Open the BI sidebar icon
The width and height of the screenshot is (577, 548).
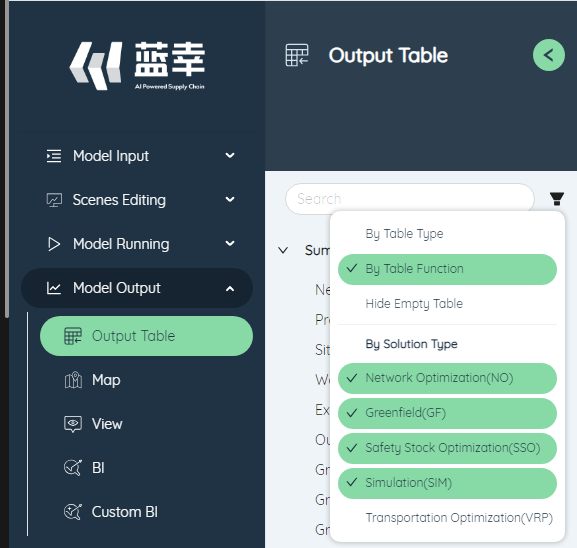[x=73, y=468]
